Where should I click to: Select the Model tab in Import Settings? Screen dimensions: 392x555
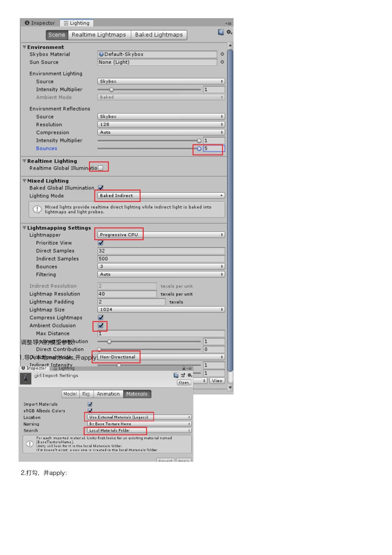[70, 394]
